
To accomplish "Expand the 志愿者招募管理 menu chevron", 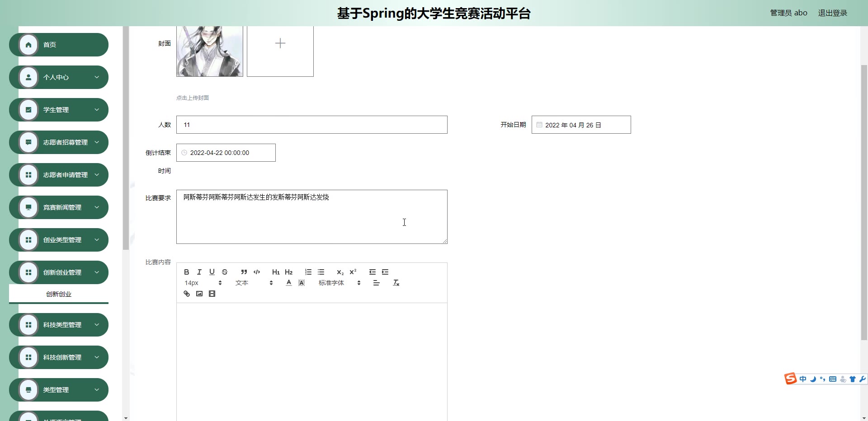I will click(x=97, y=142).
